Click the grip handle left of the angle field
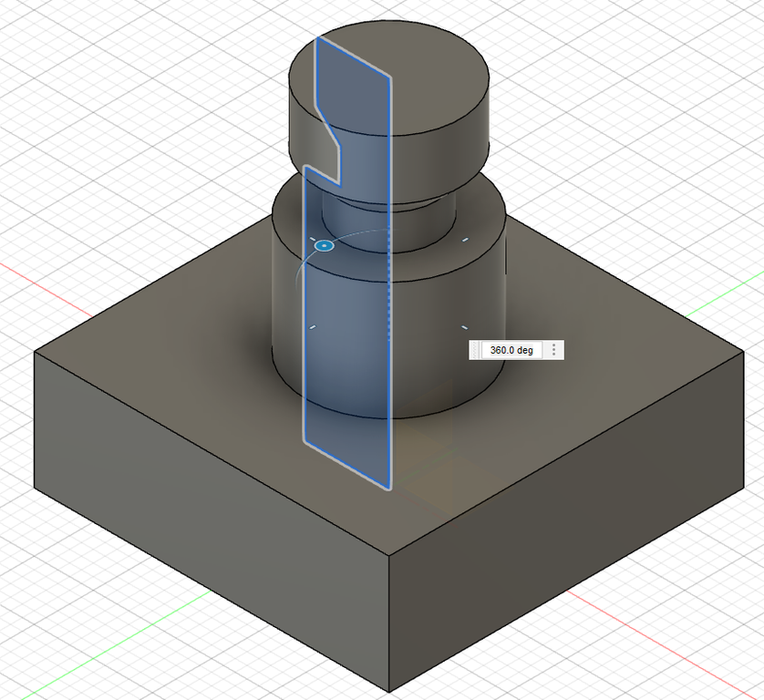The image size is (764, 700). (474, 350)
